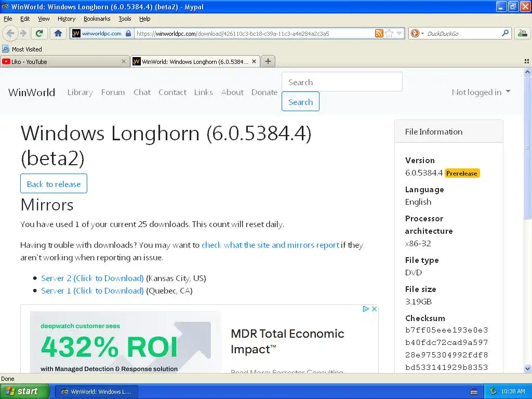
Task: Open the Windows Start menu
Action: pyautogui.click(x=24, y=391)
